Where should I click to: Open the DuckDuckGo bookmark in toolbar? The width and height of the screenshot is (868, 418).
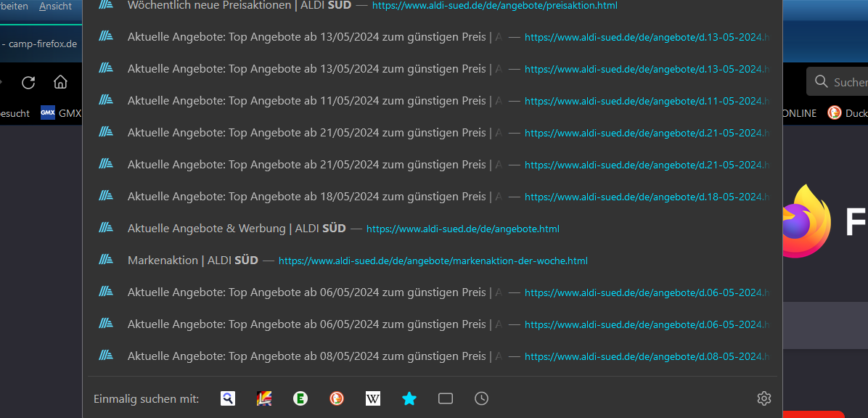[x=847, y=113]
